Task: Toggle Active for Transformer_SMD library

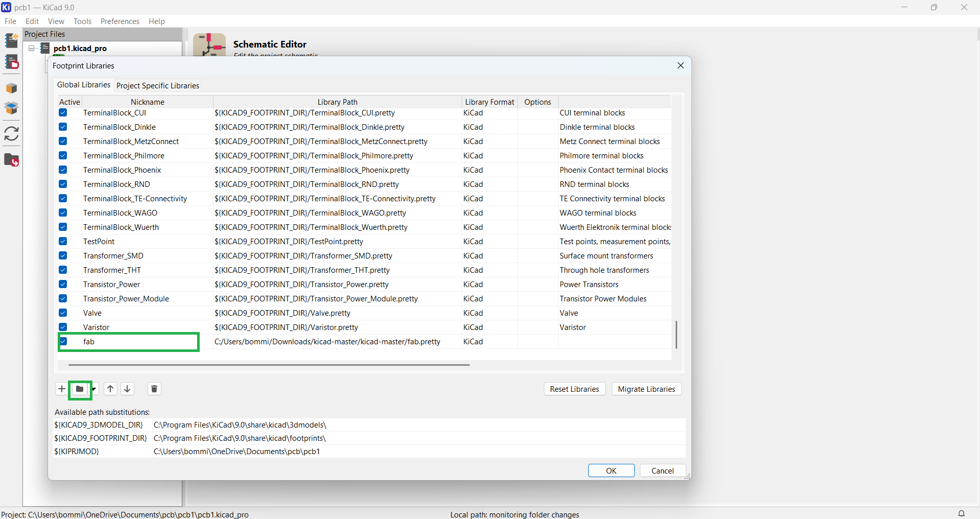Action: click(x=63, y=255)
